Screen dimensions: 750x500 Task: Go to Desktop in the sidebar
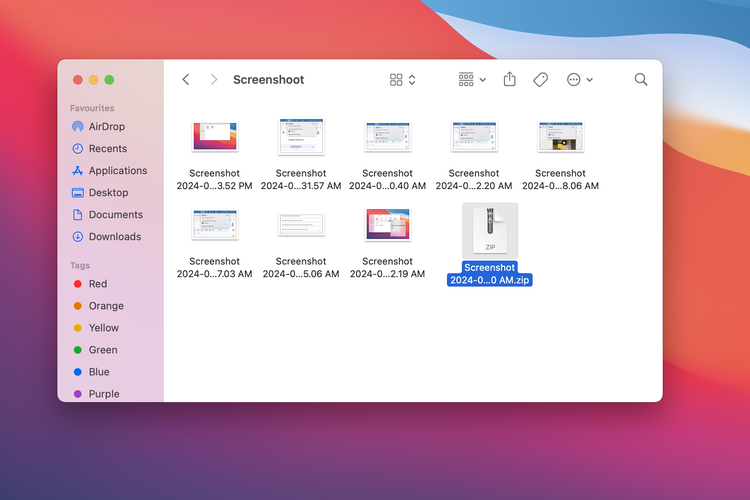coord(108,193)
